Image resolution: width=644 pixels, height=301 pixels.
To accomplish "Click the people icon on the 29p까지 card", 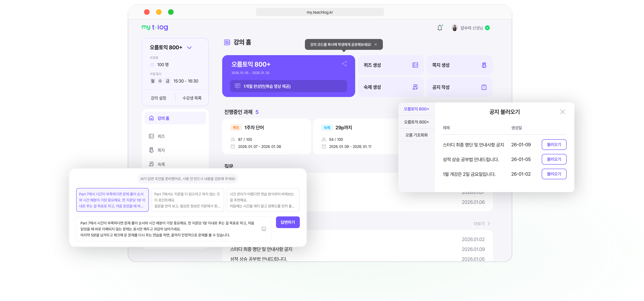I will pos(324,139).
